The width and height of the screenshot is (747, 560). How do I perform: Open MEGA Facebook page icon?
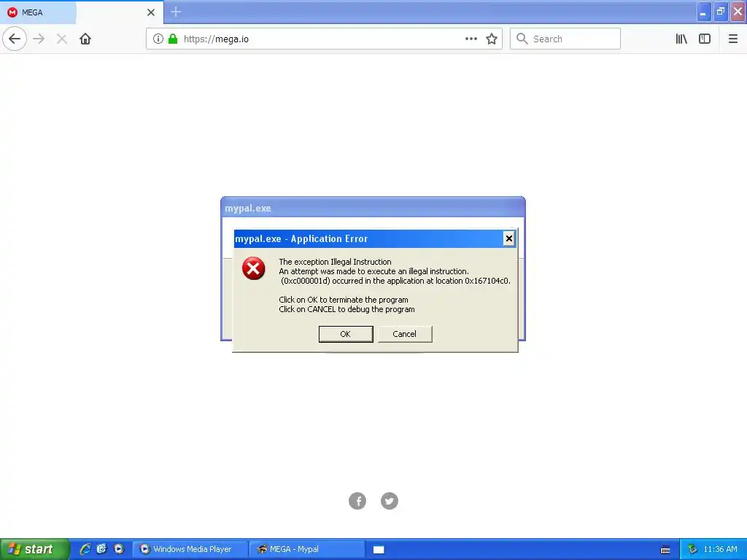coord(357,501)
